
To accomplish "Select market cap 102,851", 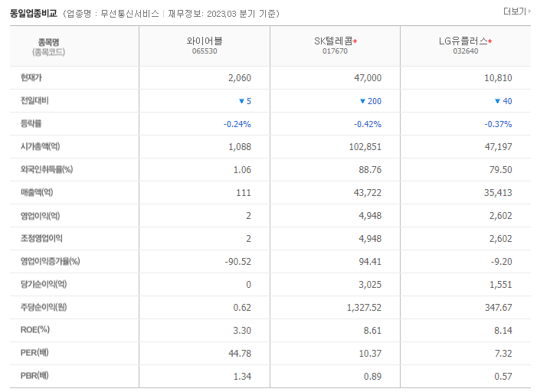I will [365, 147].
